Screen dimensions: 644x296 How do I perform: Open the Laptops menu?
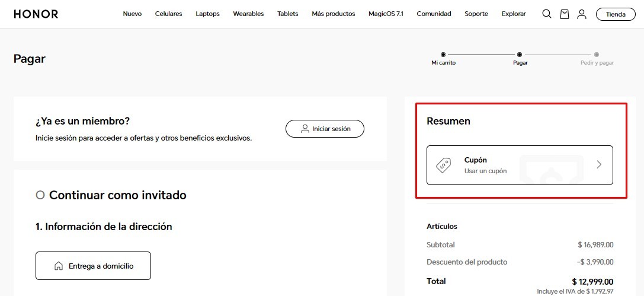point(207,14)
